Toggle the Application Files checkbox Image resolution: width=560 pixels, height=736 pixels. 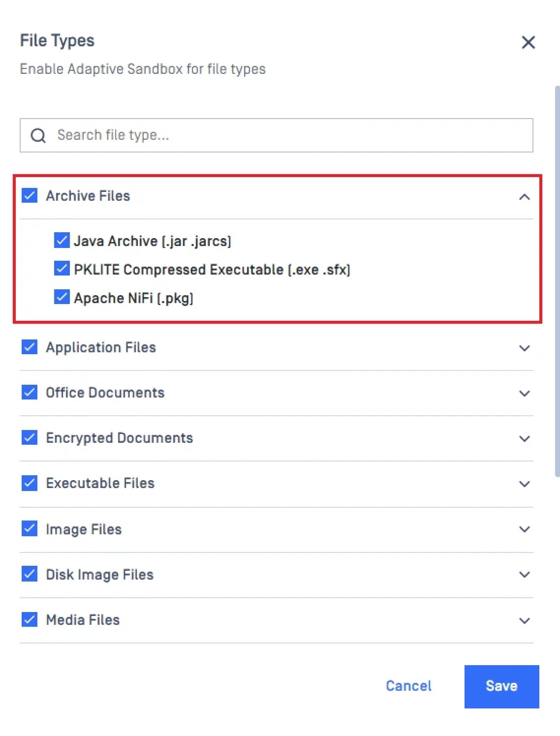pyautogui.click(x=29, y=347)
